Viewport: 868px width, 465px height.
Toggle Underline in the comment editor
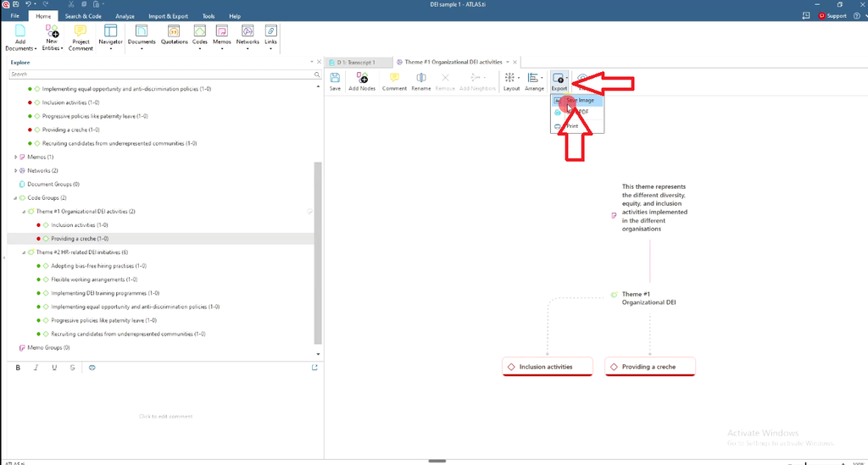tap(54, 368)
